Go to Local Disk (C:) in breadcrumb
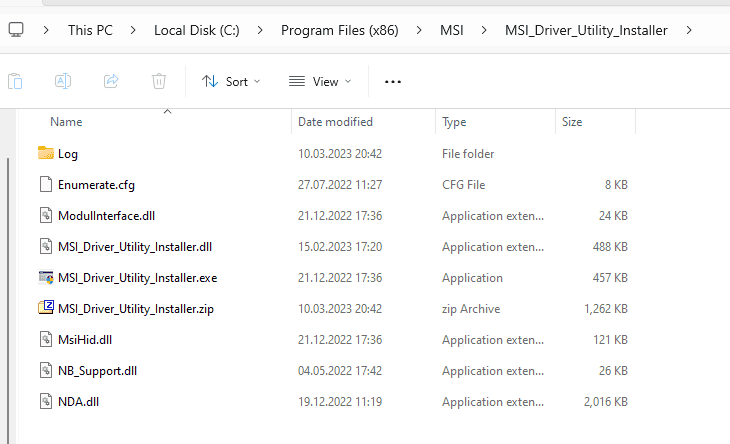The height and width of the screenshot is (444, 730). pyautogui.click(x=196, y=30)
